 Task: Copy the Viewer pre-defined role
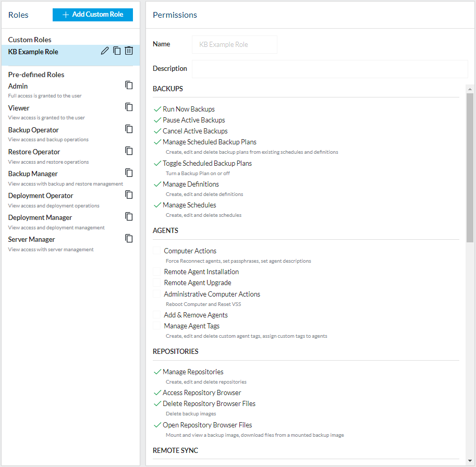129,107
